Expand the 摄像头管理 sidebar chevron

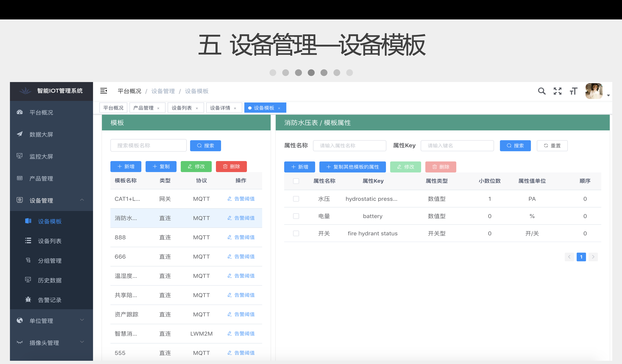click(x=82, y=342)
